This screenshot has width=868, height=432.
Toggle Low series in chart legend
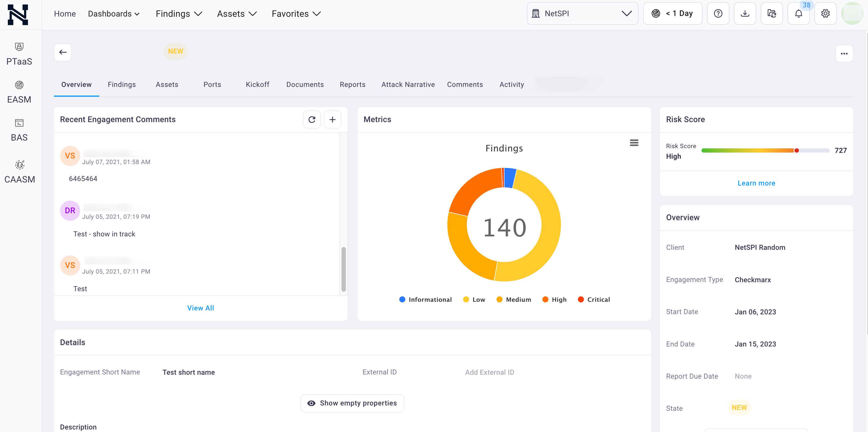click(474, 300)
